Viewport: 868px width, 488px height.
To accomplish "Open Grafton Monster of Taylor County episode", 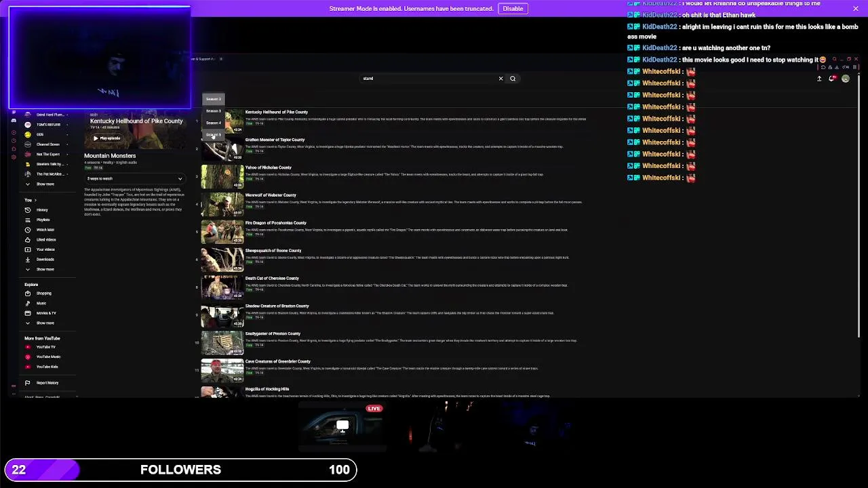I will pyautogui.click(x=275, y=140).
